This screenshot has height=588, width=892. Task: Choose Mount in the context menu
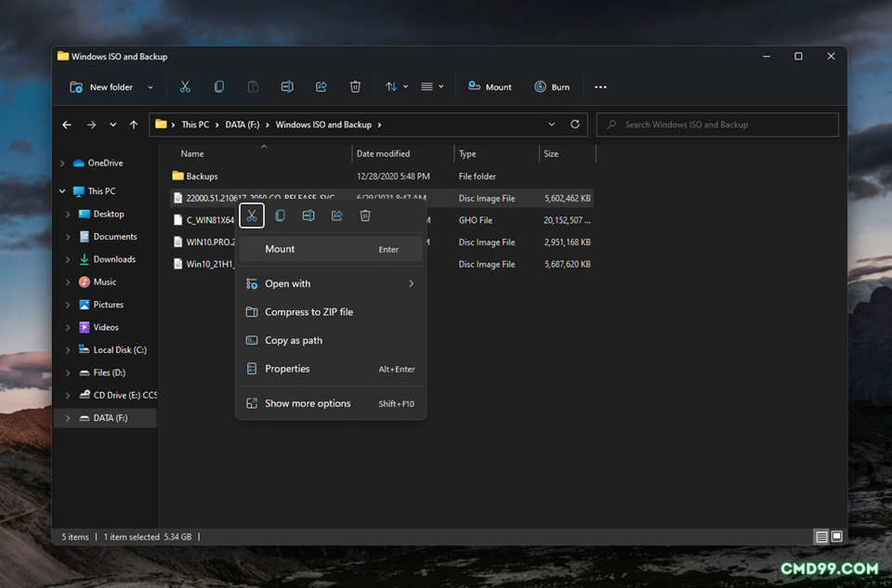(x=331, y=249)
